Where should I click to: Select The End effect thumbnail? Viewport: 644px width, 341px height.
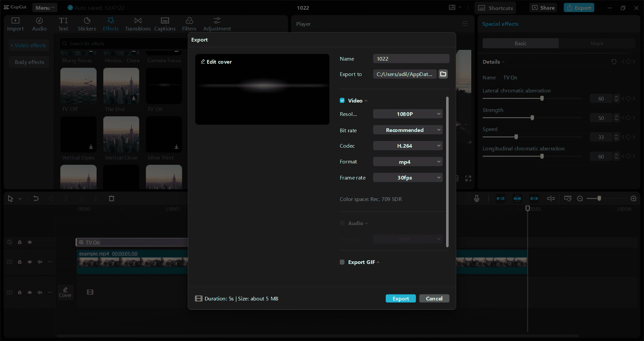(121, 86)
